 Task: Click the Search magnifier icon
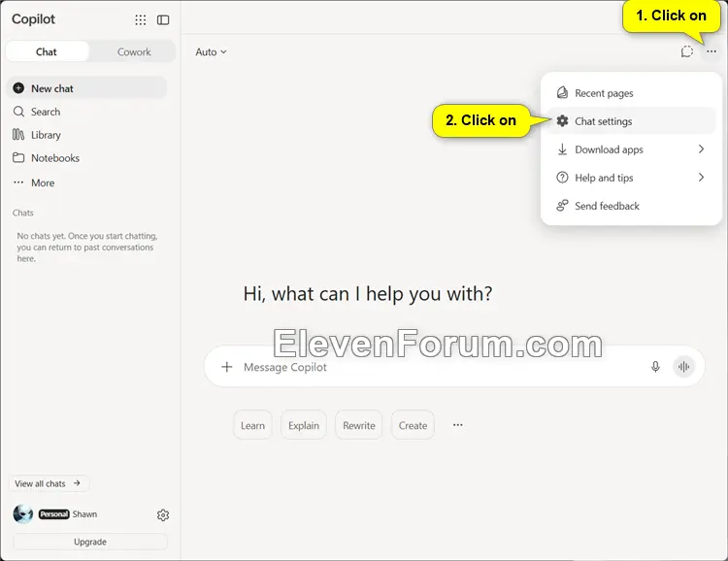coord(18,112)
